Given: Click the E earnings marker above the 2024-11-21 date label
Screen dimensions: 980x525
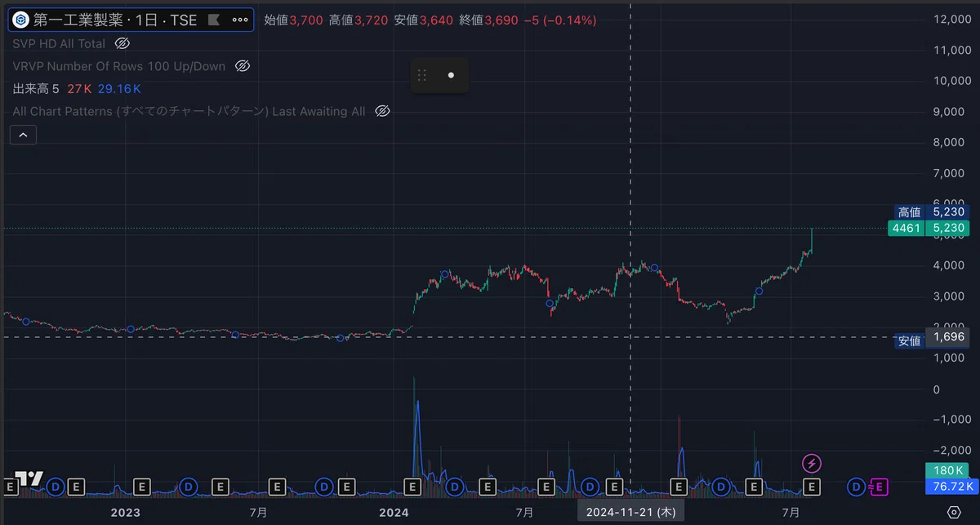Looking at the screenshot, I should 614,487.
